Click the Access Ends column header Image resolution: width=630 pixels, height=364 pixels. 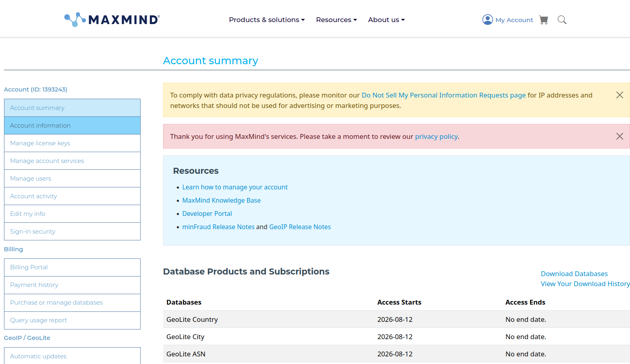pos(525,302)
